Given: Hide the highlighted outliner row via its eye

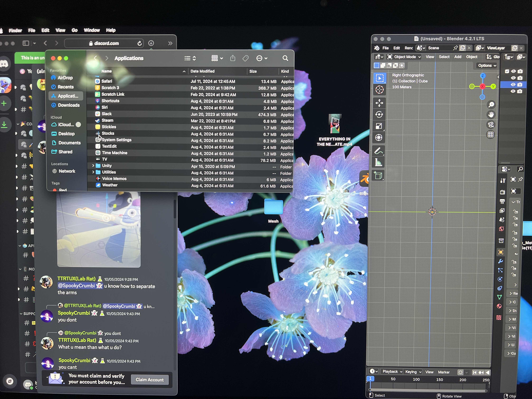Looking at the screenshot, I should (x=513, y=85).
